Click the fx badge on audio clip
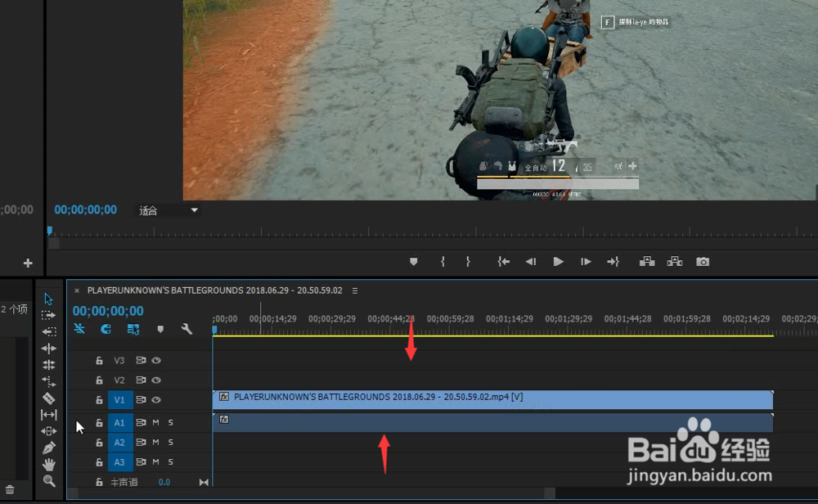 pyautogui.click(x=224, y=420)
